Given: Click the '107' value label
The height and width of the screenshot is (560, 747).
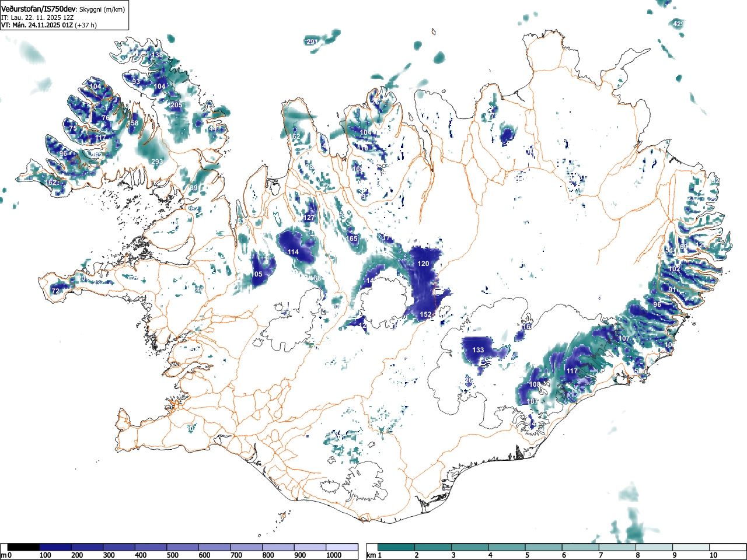Looking at the screenshot, I should click(624, 338).
